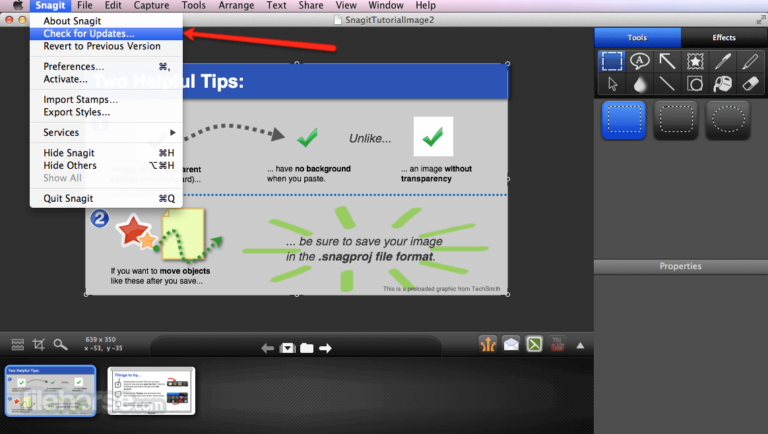
Task: Select the Blur droplet tool
Action: point(639,84)
